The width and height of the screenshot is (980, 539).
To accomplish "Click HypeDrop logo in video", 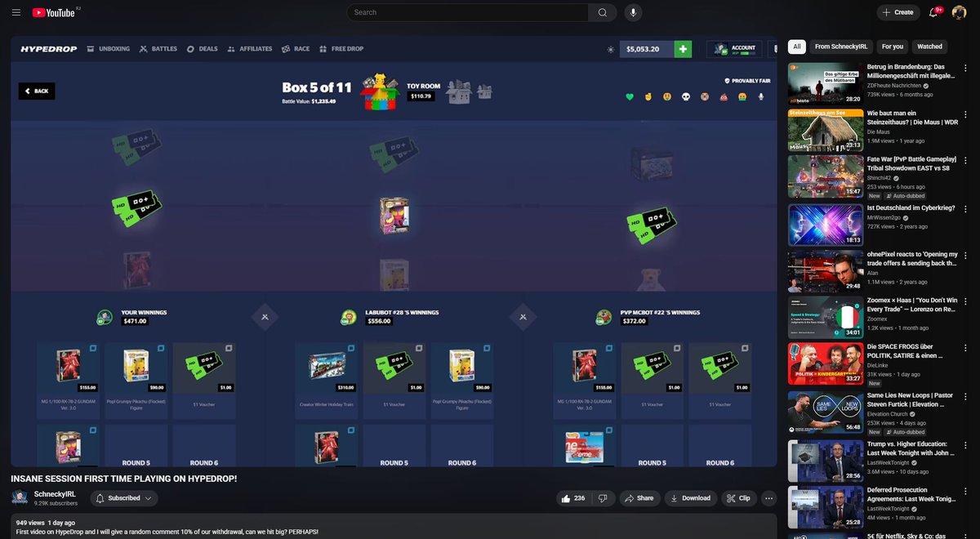I will pyautogui.click(x=49, y=49).
